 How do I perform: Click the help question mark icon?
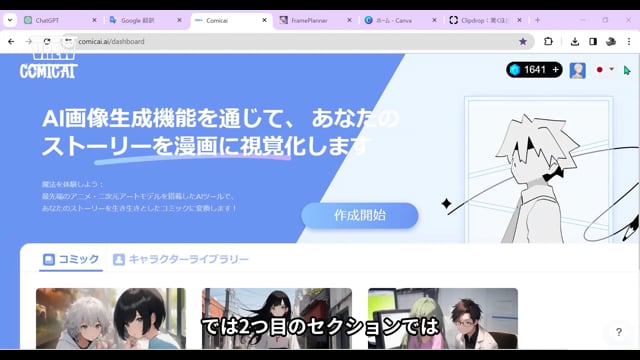coord(619,332)
